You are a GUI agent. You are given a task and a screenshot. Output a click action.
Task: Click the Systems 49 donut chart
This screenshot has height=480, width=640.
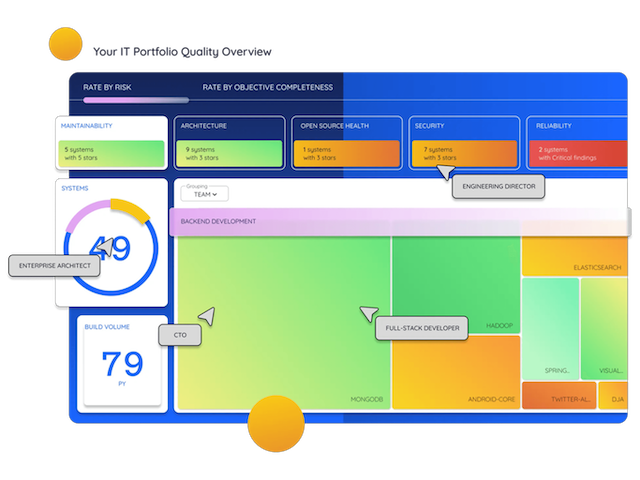tap(110, 246)
